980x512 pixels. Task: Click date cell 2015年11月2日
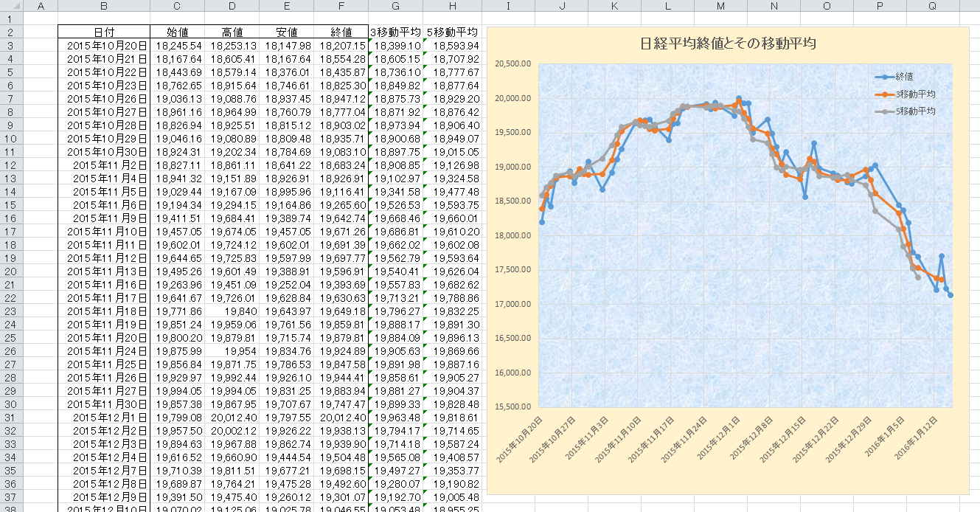pos(104,165)
